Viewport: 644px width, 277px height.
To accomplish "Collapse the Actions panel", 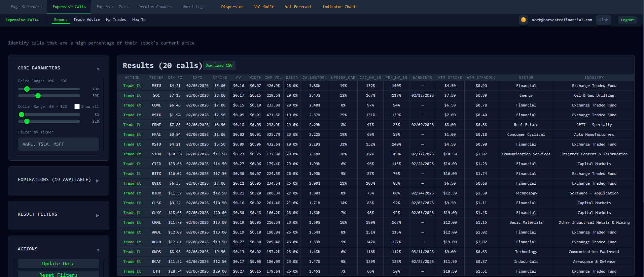I will [98, 250].
